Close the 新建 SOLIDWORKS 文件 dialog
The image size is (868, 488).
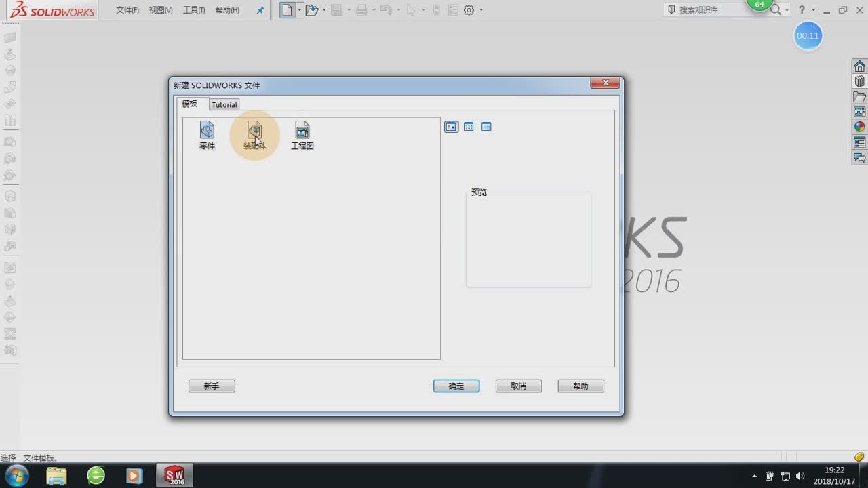click(x=605, y=83)
